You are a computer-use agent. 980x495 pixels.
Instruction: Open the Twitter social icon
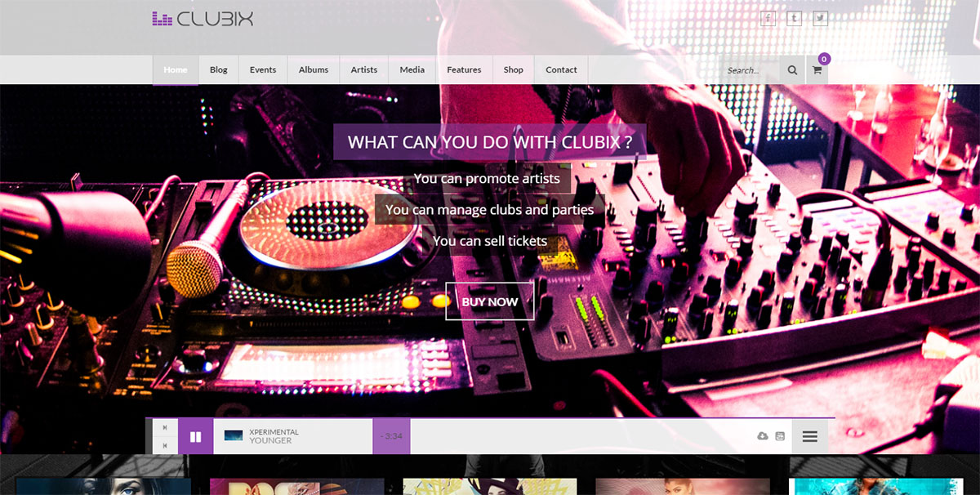click(x=820, y=18)
